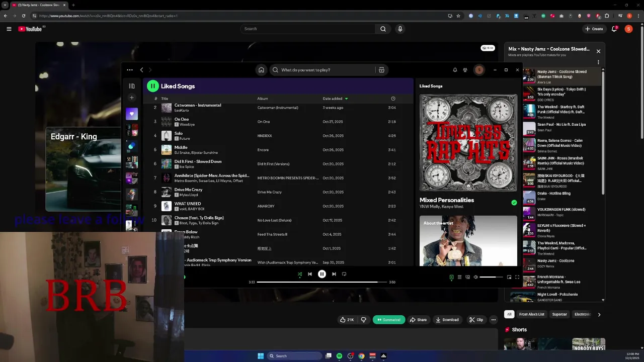Select From Alex's List chip
The height and width of the screenshot is (362, 644).
532,314
